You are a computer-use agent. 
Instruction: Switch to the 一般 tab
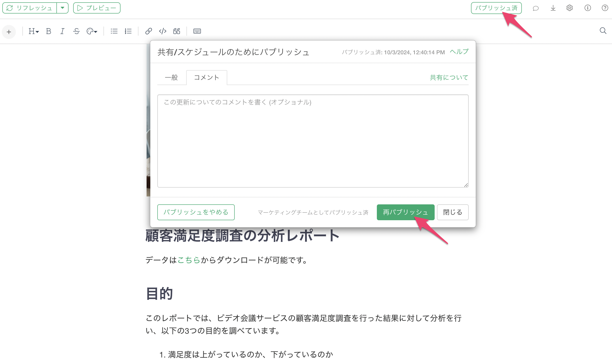pyautogui.click(x=171, y=78)
